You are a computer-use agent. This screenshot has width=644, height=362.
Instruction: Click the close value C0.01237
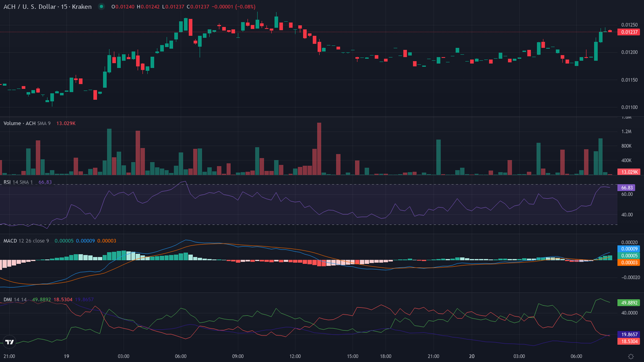(x=197, y=6)
